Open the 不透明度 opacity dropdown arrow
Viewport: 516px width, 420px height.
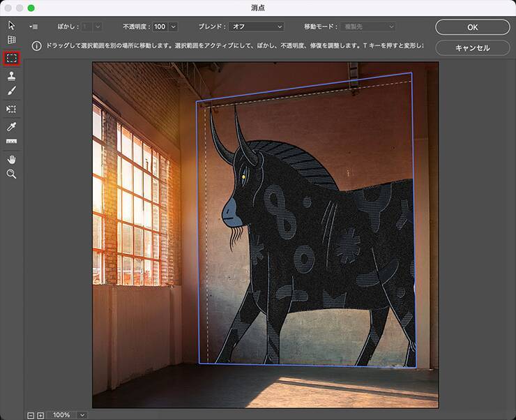tap(173, 27)
